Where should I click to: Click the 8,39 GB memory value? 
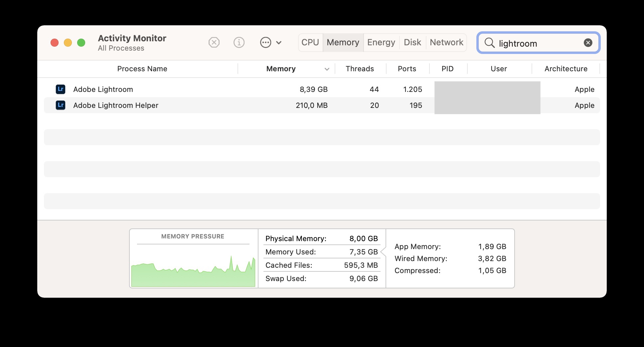(x=314, y=89)
